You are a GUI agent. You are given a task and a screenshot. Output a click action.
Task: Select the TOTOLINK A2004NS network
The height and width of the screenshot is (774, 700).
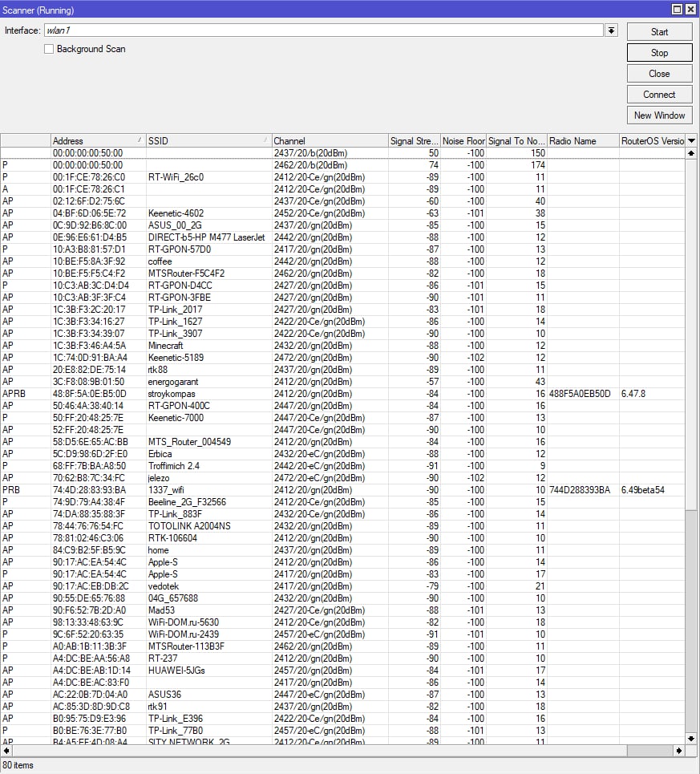(x=342, y=525)
